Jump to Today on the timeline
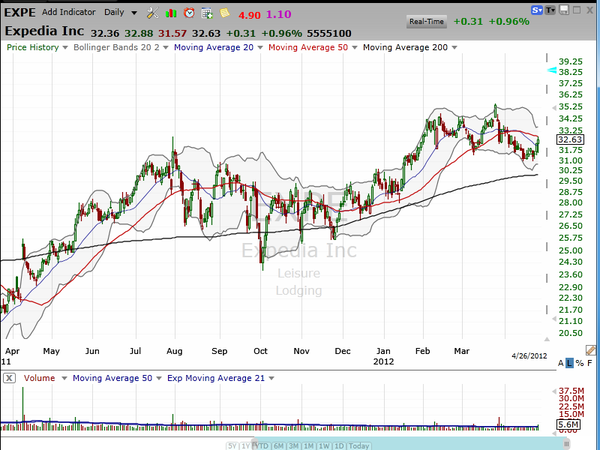The width and height of the screenshot is (600, 450). pyautogui.click(x=359, y=446)
